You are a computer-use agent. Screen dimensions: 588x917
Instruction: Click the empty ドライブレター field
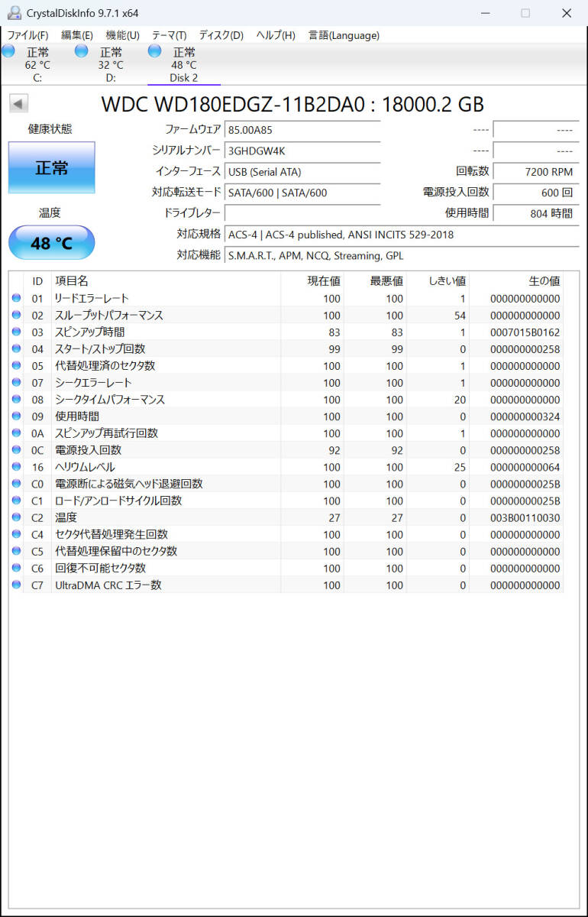pos(302,213)
